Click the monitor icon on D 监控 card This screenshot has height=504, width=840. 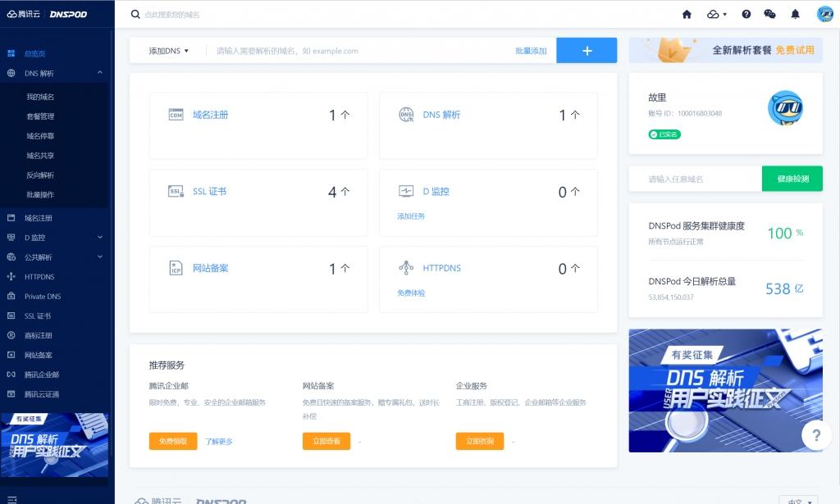(406, 191)
